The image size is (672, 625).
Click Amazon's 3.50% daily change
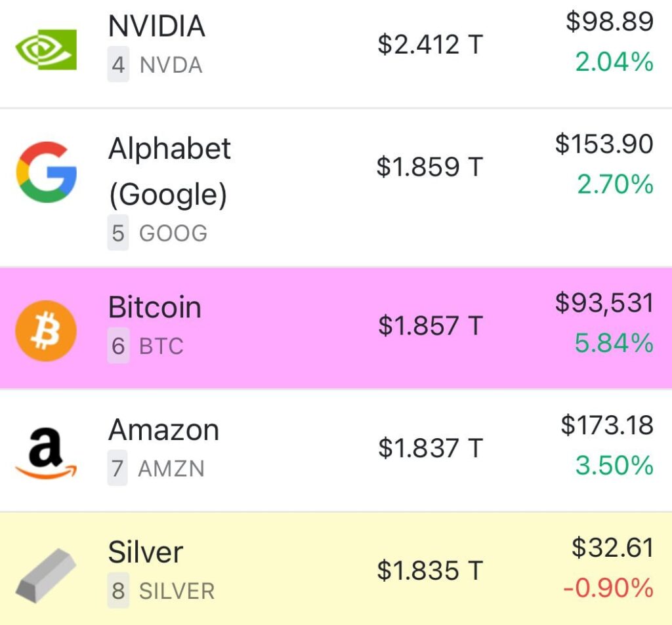point(614,465)
